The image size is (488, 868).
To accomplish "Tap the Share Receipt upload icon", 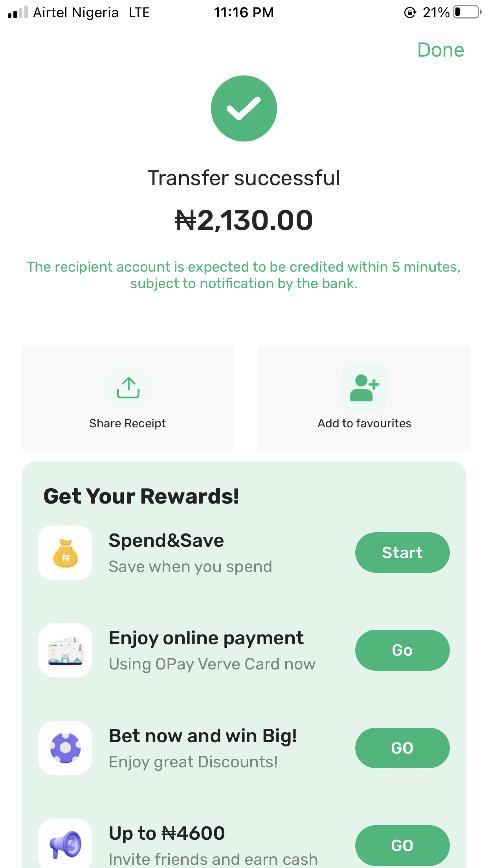I will click(128, 388).
